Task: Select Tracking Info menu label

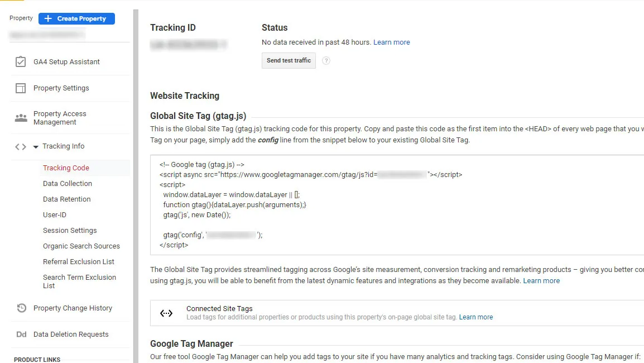Action: click(x=63, y=146)
